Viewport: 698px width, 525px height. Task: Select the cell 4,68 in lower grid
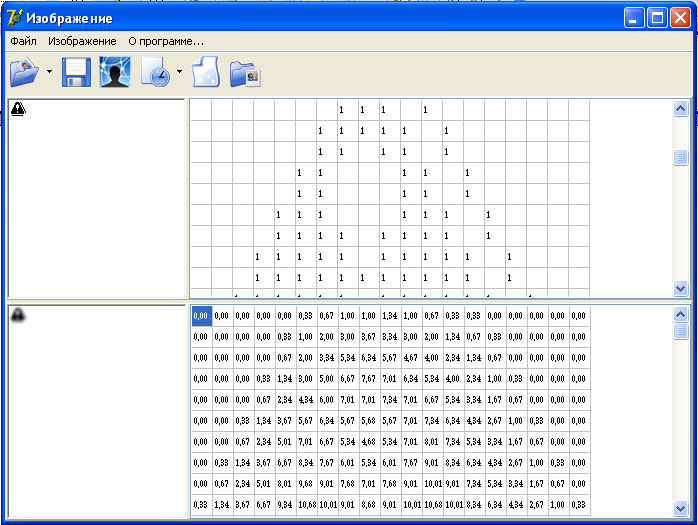pos(369,442)
